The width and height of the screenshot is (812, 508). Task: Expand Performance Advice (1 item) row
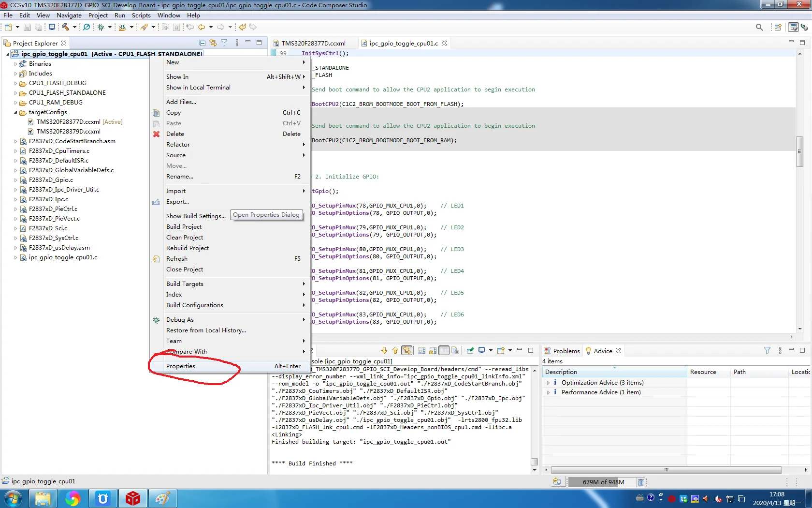(548, 392)
